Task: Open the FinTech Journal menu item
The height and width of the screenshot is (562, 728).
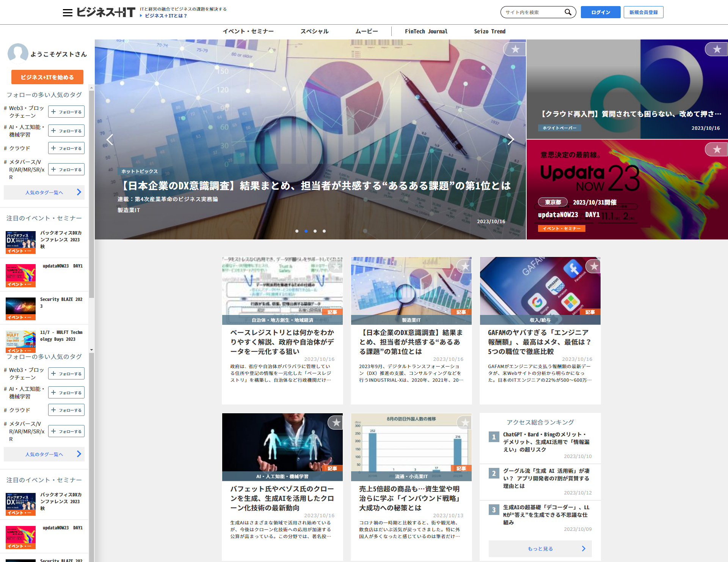Action: coord(426,31)
